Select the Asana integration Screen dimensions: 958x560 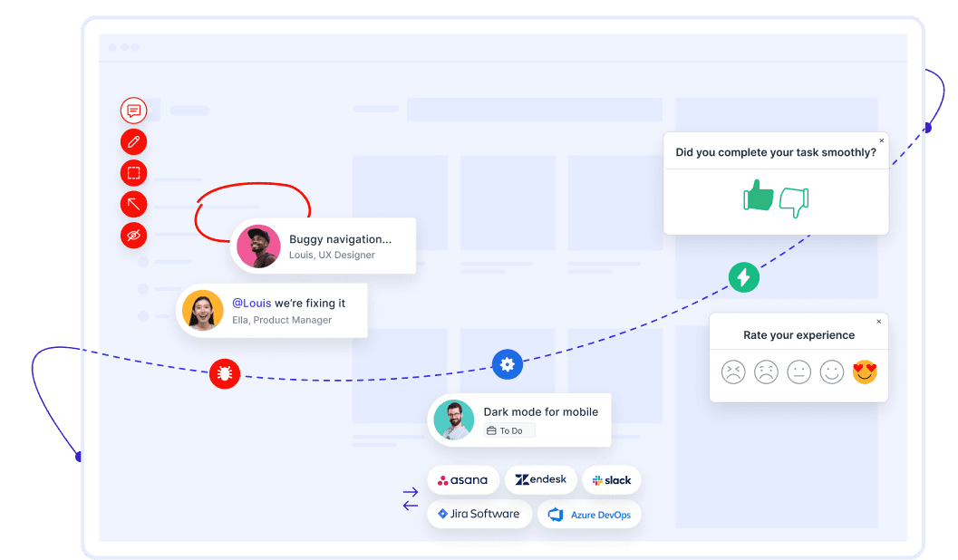(463, 480)
